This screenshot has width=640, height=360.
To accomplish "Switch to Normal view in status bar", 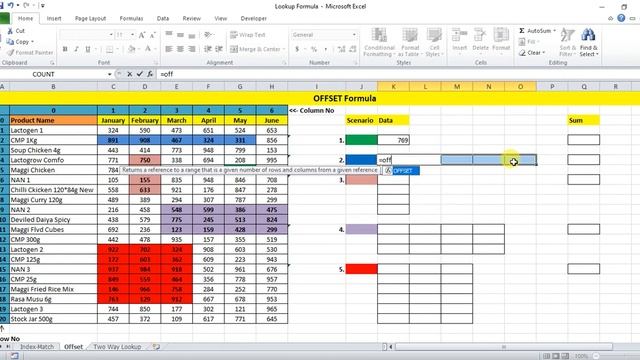I will (x=546, y=356).
